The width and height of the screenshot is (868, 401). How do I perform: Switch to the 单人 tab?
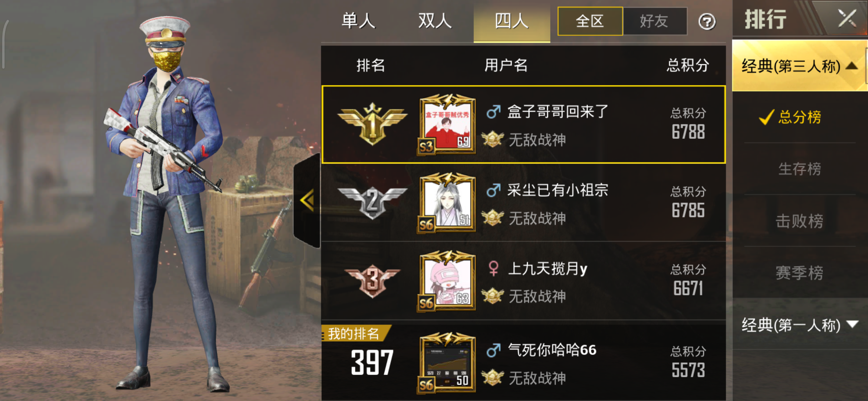click(358, 21)
